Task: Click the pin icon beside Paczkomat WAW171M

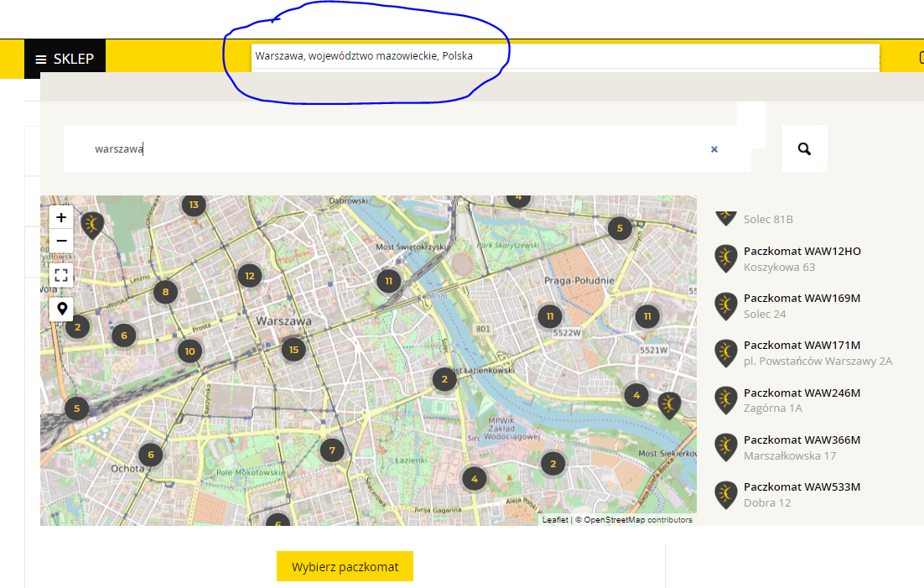Action: tap(725, 353)
